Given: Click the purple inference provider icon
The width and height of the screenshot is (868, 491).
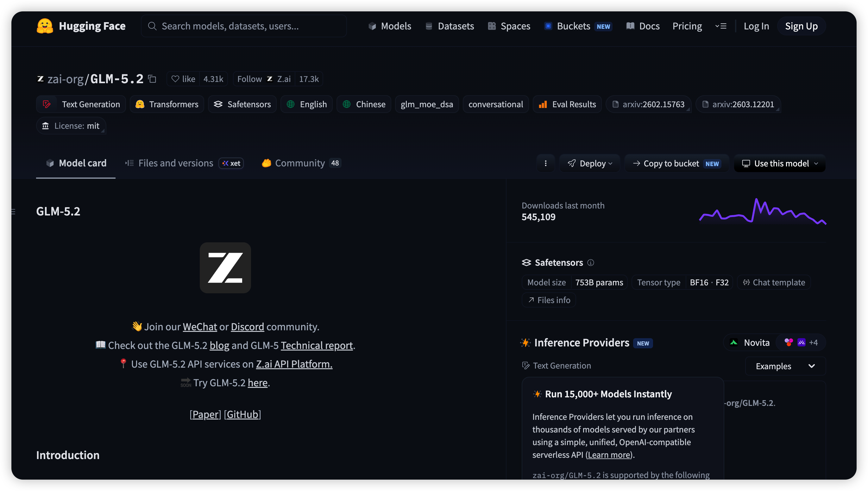Looking at the screenshot, I should click(801, 342).
